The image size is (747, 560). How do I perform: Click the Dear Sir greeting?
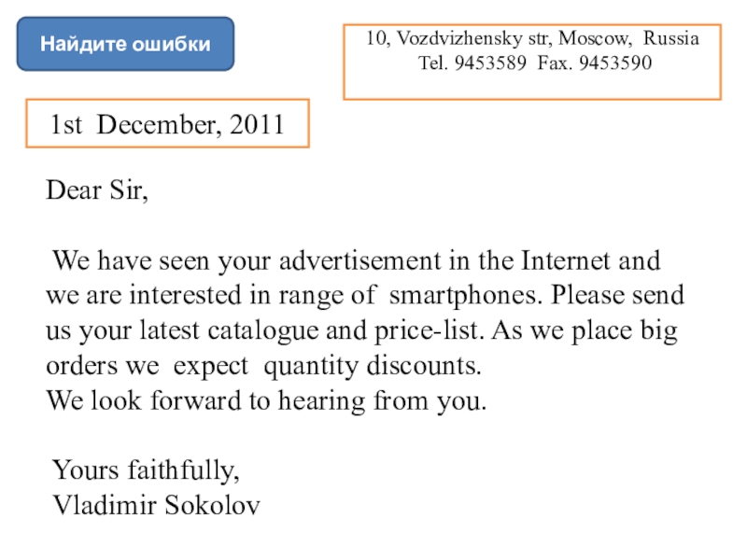pyautogui.click(x=97, y=192)
